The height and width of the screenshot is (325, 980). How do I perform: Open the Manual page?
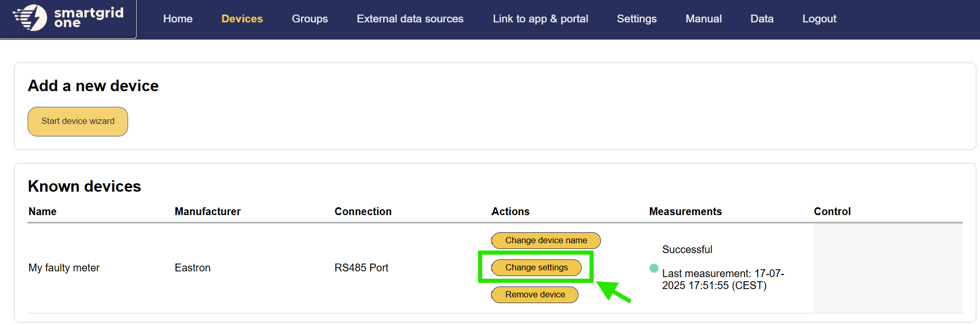703,19
